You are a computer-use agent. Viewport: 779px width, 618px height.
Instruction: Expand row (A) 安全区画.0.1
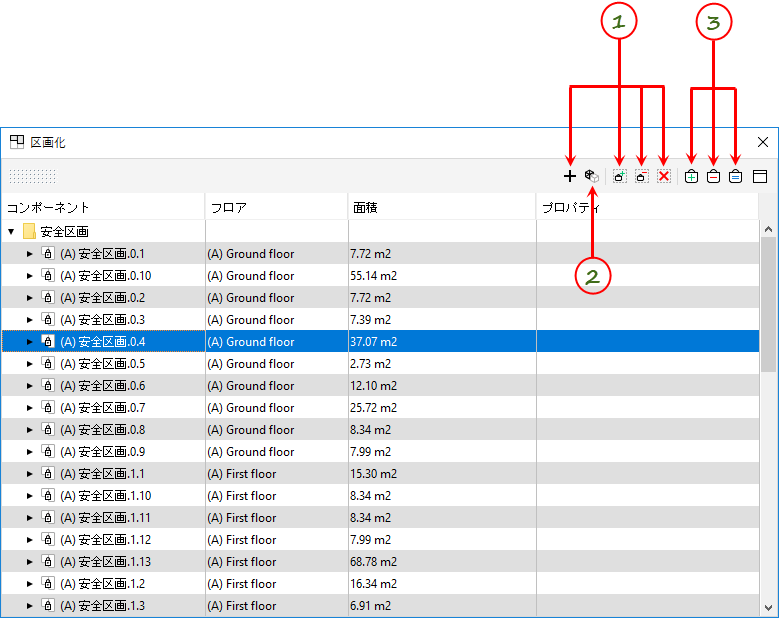pos(29,254)
